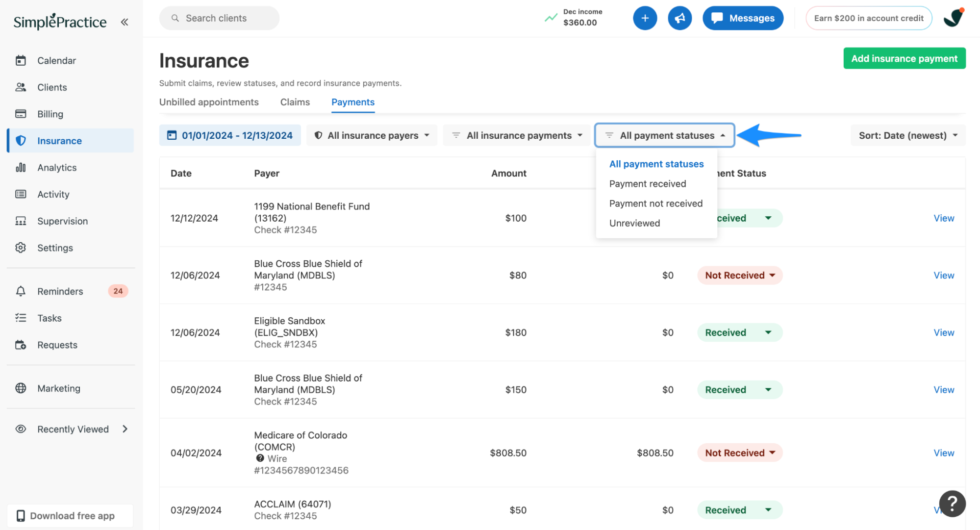
Task: Change status of Medicare of Colorado payment
Action: [740, 453]
